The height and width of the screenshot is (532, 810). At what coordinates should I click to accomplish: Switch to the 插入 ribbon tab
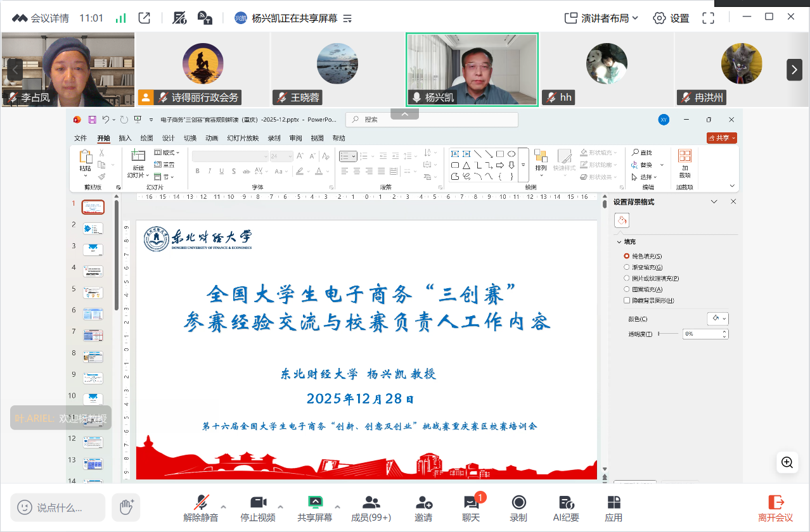tap(125, 137)
